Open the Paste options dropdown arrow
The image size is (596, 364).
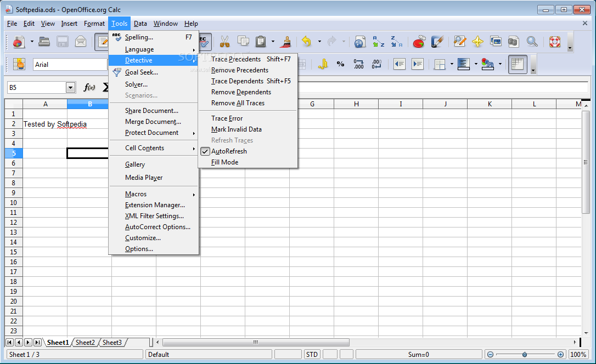273,41
